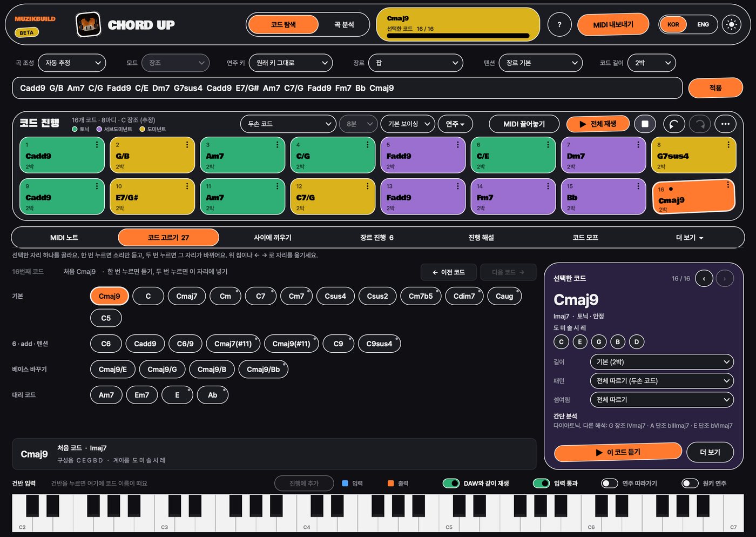Open the kebab menu on the G7sus4 card
This screenshot has width=756, height=537.
pyautogui.click(x=728, y=144)
